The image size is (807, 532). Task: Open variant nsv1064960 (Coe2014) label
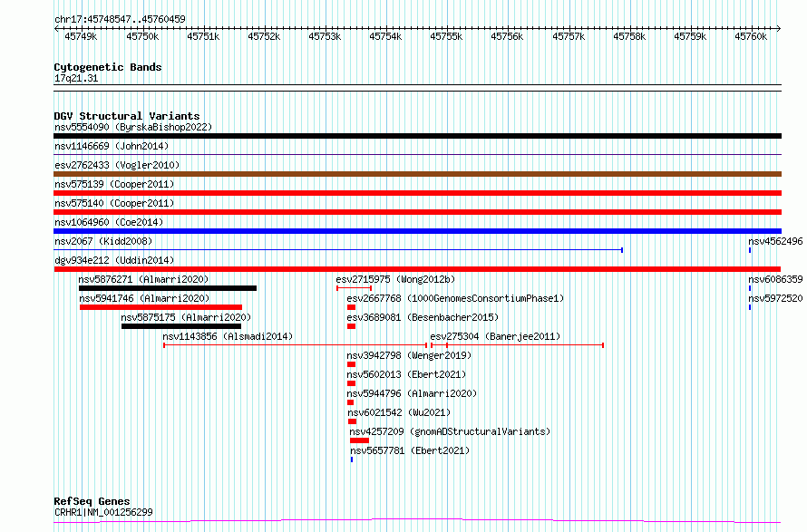point(109,222)
